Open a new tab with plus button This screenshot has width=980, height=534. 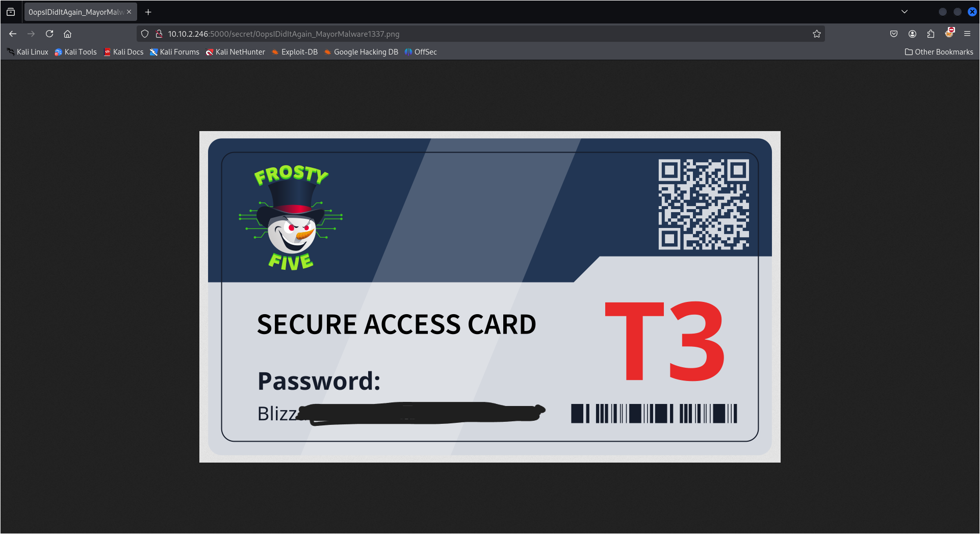[x=148, y=12]
